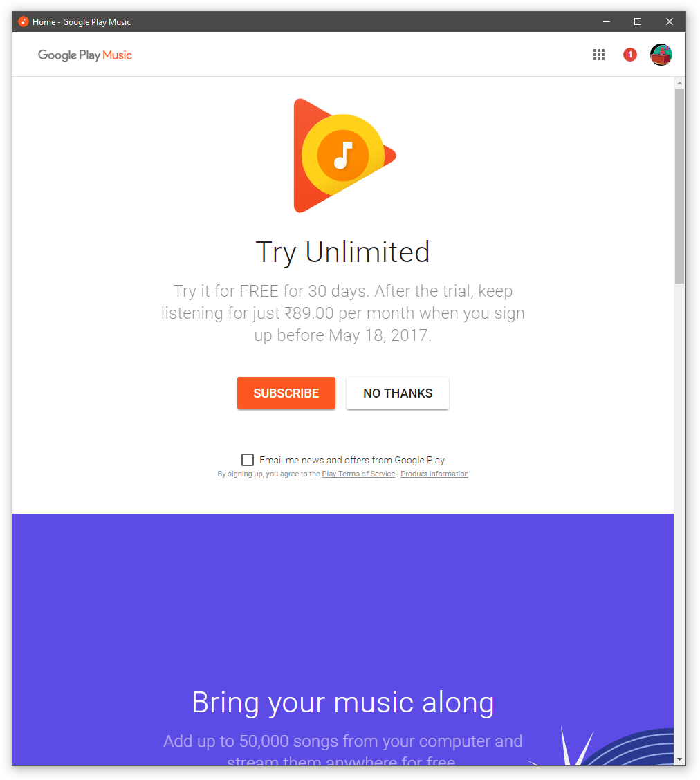The image size is (700, 780).
Task: Enable email news and offers checkbox
Action: coord(247,460)
